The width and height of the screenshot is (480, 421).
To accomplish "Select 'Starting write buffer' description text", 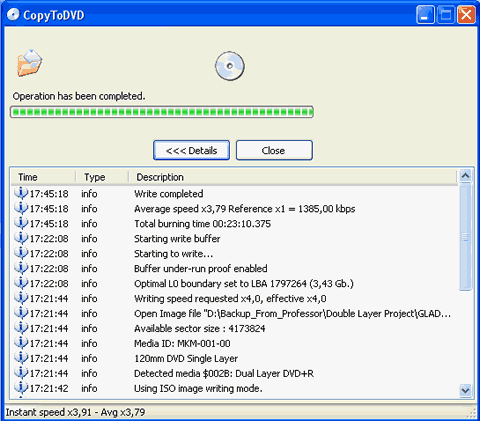I will click(x=177, y=239).
